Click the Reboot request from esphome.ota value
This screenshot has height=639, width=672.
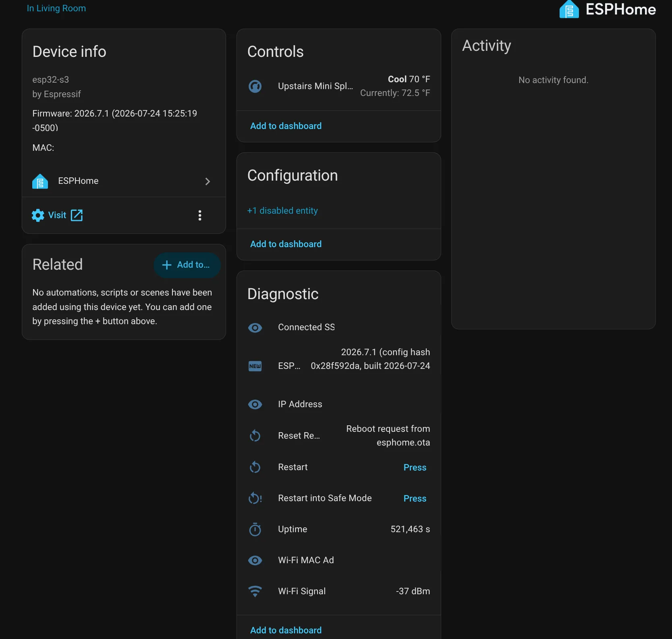pos(388,436)
